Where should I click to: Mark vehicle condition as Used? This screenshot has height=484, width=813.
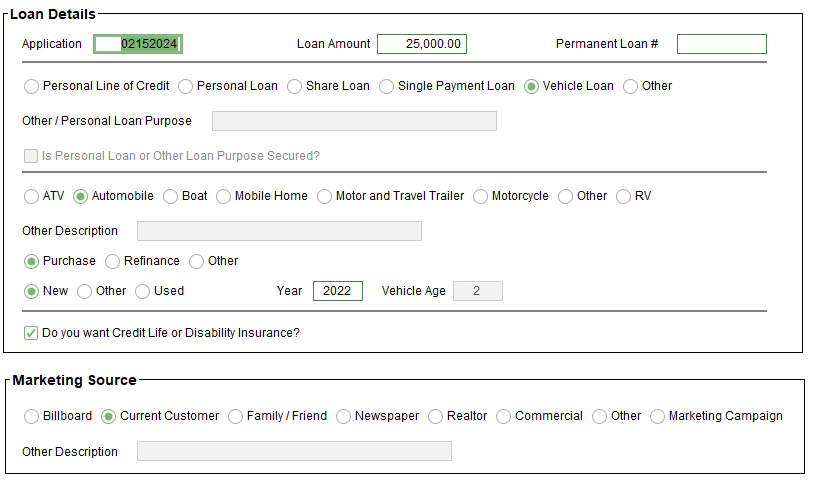click(143, 291)
